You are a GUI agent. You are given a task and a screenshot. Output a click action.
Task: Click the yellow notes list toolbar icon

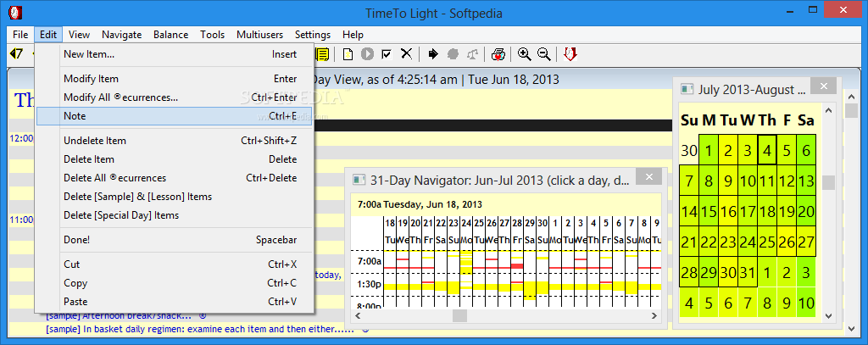322,53
